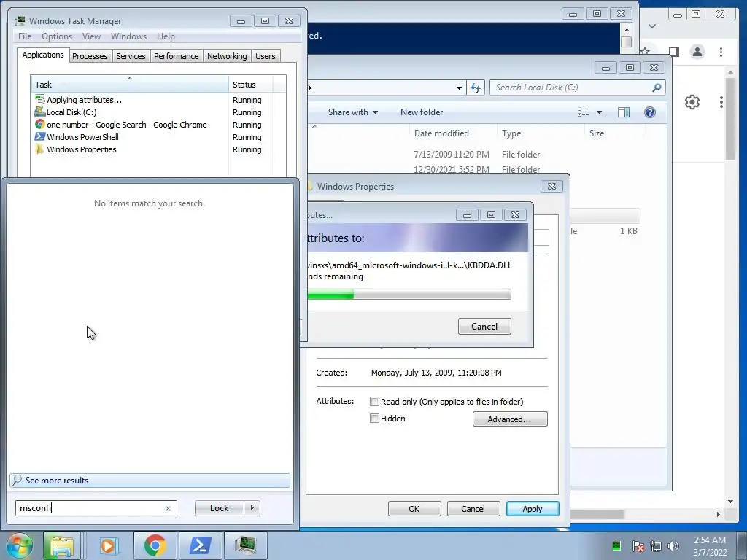Screen dimensions: 747x560
Task: Open Windows Media Player taskbar icon
Action: point(108,545)
